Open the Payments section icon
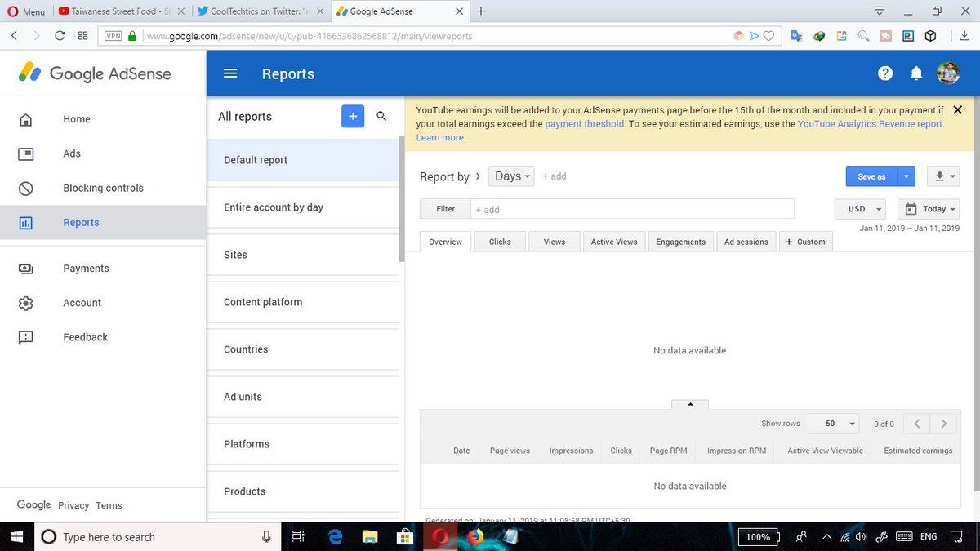Viewport: 980px width, 551px height. [25, 269]
